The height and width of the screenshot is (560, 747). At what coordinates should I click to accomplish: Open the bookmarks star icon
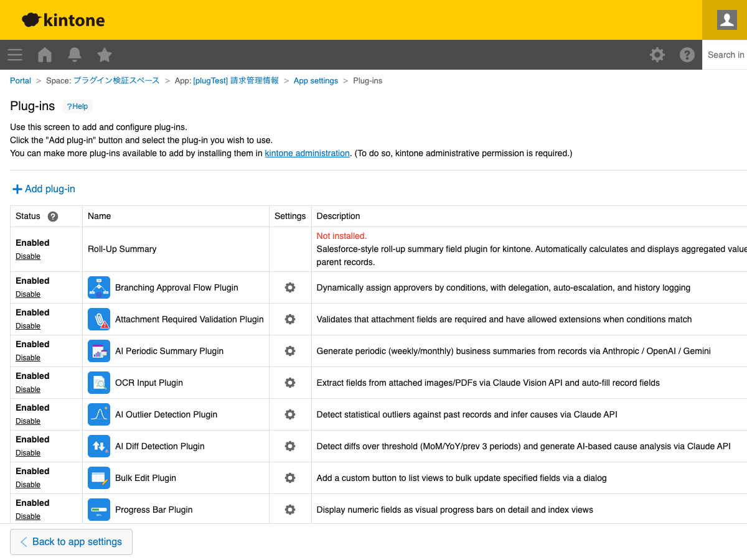[x=105, y=55]
